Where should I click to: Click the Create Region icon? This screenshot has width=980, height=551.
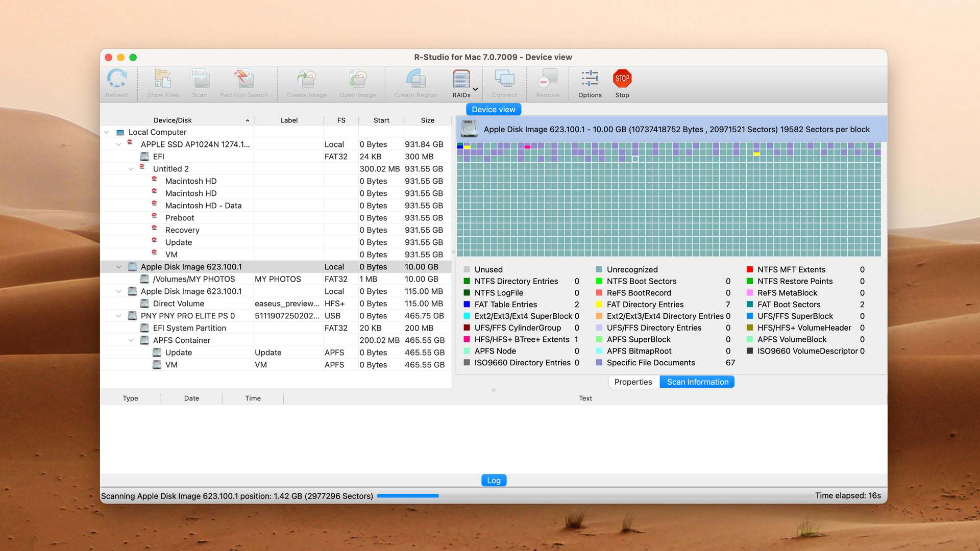click(x=416, y=79)
